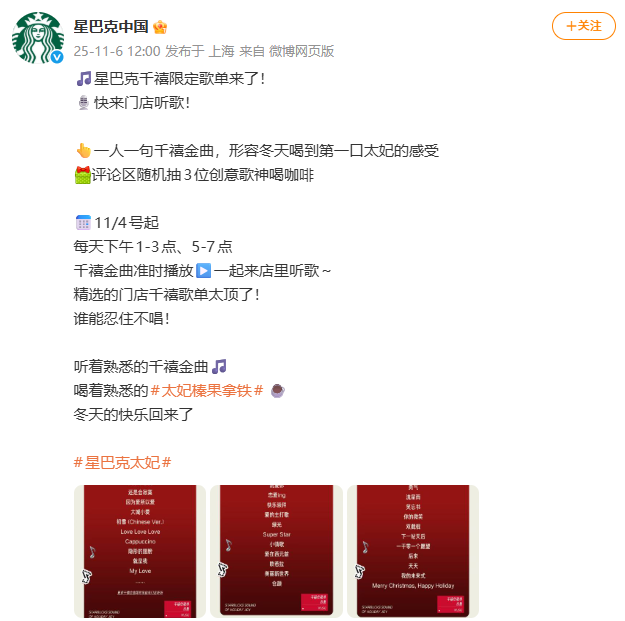Click the calendar emoji beside 11/4号起
The width and height of the screenshot is (625, 621).
point(83,223)
